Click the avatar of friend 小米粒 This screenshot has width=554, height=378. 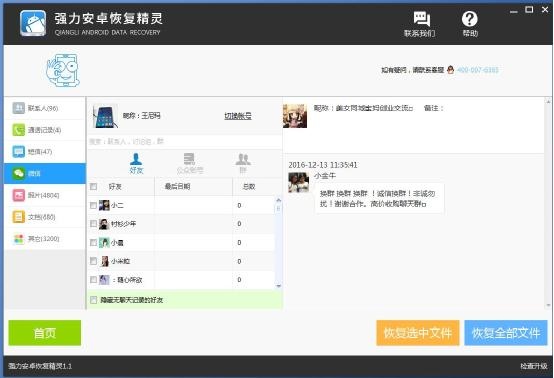(105, 261)
